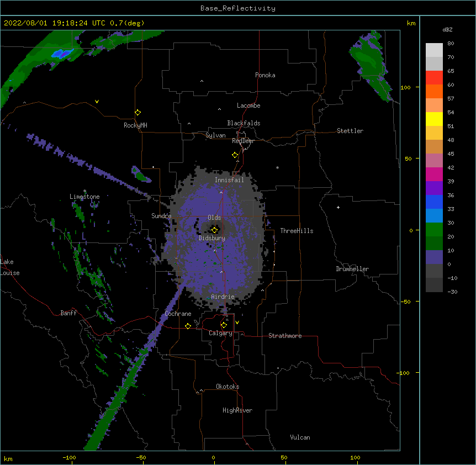Click the Calgary city label
Image resolution: width=476 pixels, height=465 pixels.
(220, 333)
